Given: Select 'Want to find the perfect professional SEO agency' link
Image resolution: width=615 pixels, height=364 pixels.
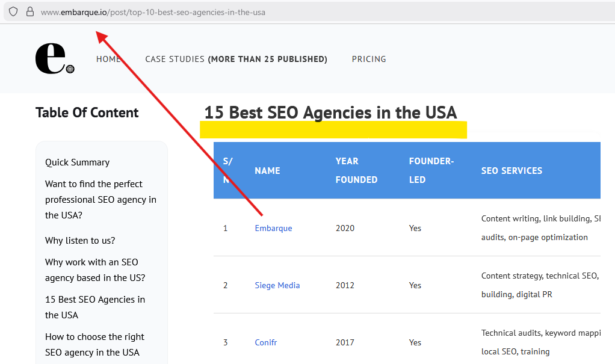Looking at the screenshot, I should [100, 199].
